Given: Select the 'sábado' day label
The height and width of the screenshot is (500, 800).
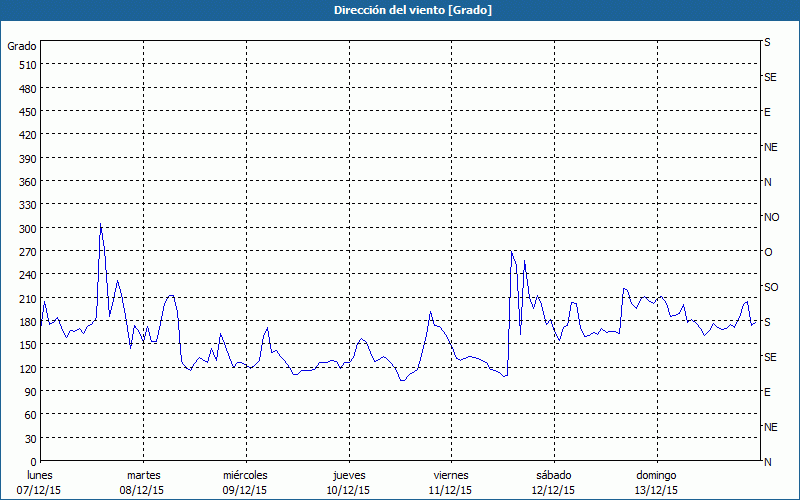Looking at the screenshot, I should point(553,475).
